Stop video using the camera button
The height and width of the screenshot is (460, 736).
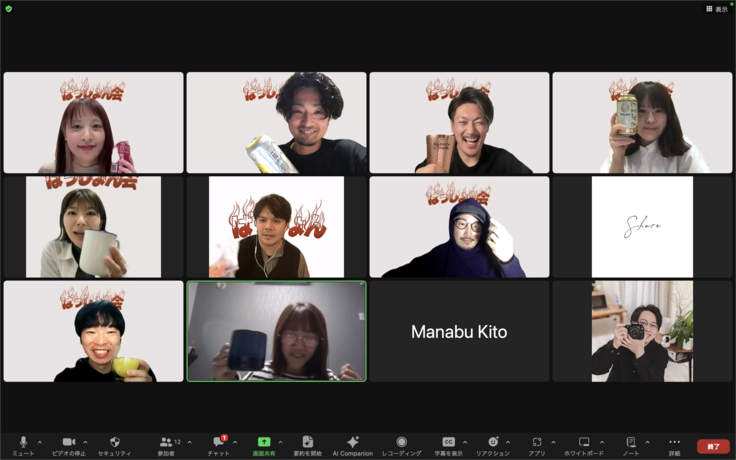(69, 443)
